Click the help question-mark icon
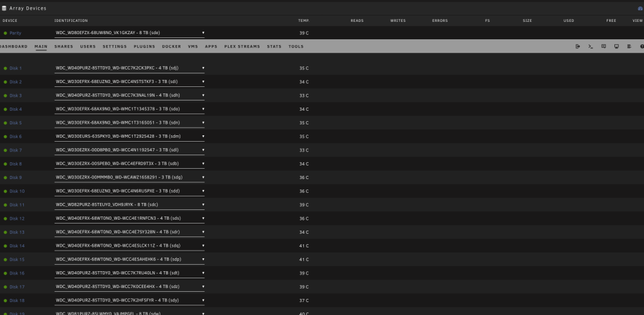644x315 pixels. coord(642,46)
